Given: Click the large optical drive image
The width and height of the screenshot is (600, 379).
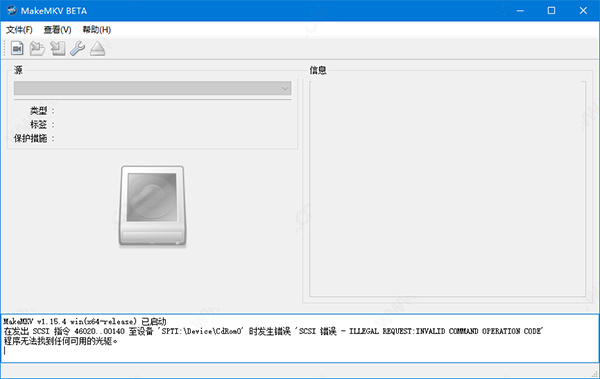Looking at the screenshot, I should (152, 206).
